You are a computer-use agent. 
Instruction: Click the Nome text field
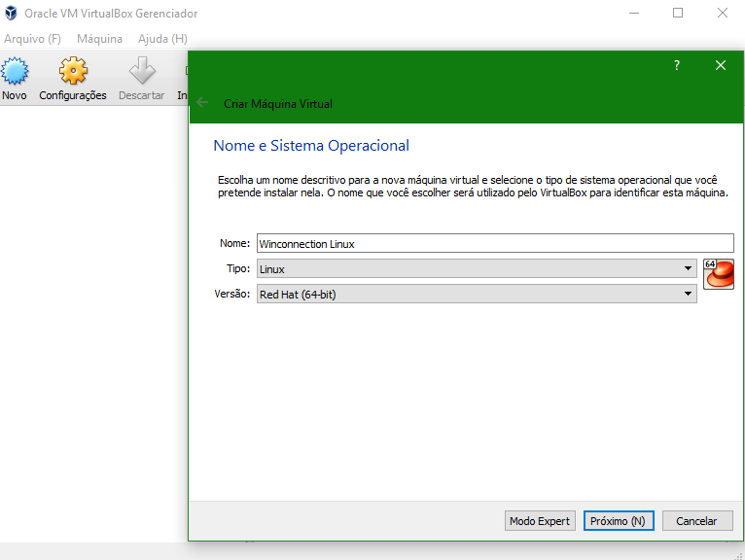[493, 243]
